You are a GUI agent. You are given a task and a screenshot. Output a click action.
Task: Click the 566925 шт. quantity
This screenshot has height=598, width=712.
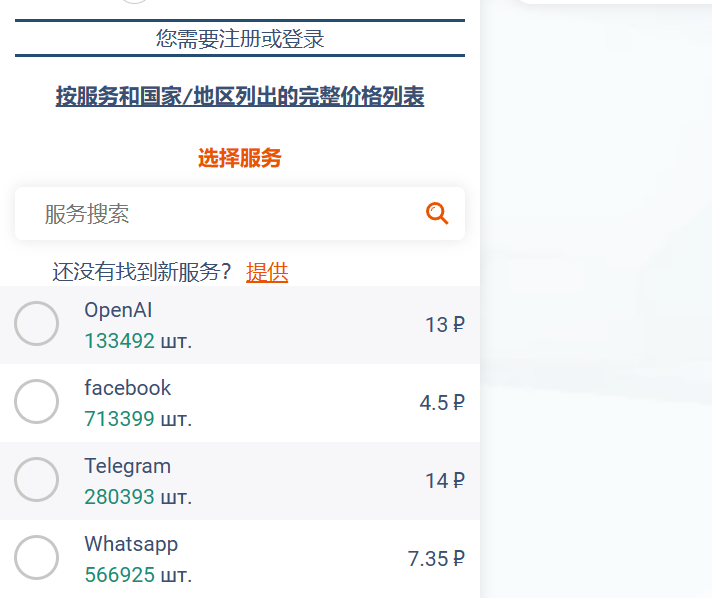point(138,575)
